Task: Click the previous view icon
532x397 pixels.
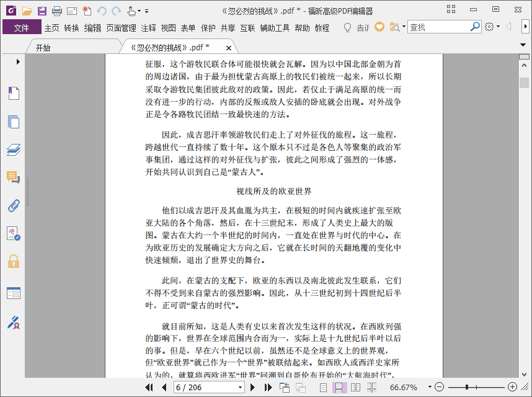Action: click(x=285, y=387)
